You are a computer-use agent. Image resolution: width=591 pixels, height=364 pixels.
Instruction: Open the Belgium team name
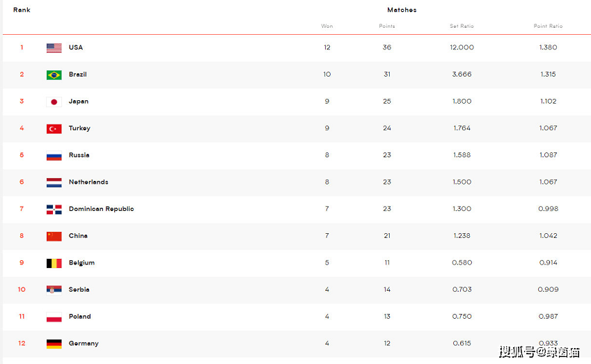pyautogui.click(x=81, y=262)
